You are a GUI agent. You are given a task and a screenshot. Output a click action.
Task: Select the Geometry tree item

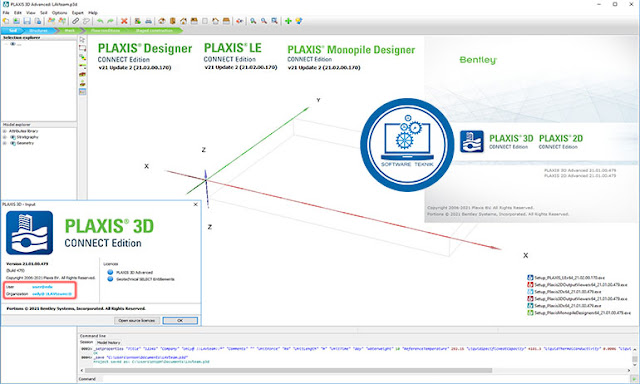(x=25, y=143)
